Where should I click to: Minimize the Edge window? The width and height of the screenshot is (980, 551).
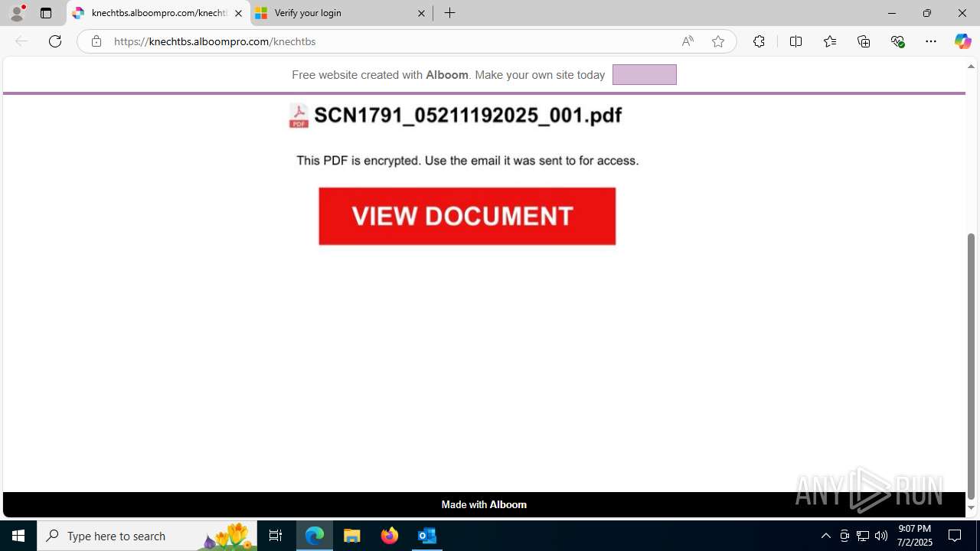[892, 13]
